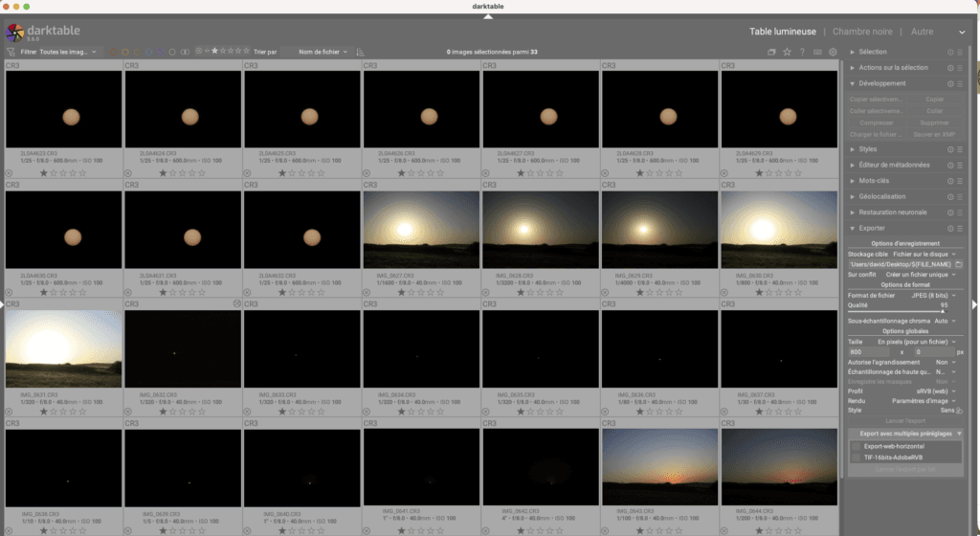Click the Sauver en XMP button
This screenshot has width=980, height=536.
934,134
